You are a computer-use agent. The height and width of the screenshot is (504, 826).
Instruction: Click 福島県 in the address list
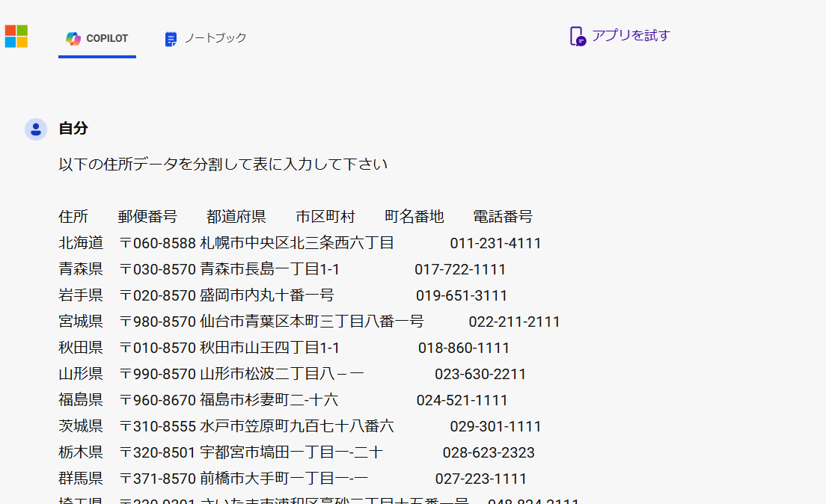pyautogui.click(x=81, y=400)
